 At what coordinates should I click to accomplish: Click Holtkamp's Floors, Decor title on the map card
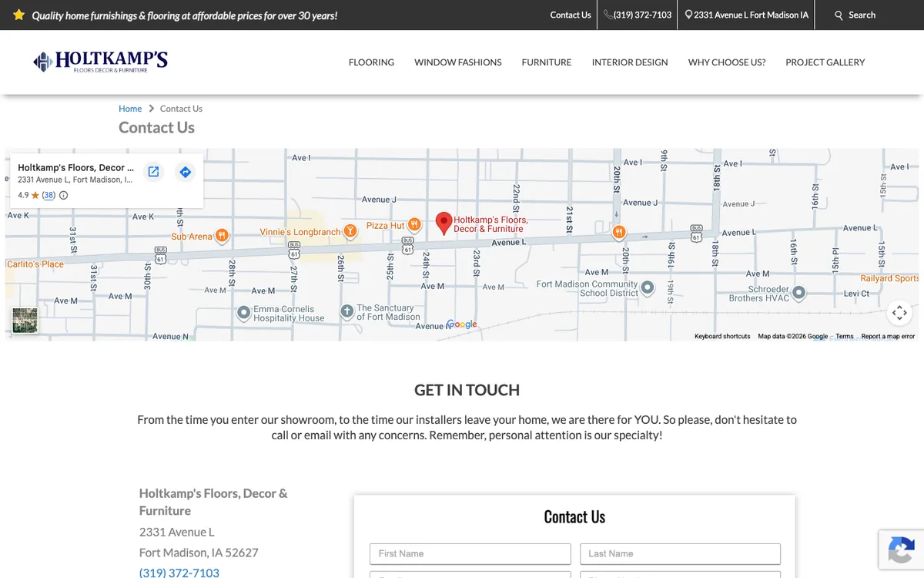pyautogui.click(x=75, y=167)
